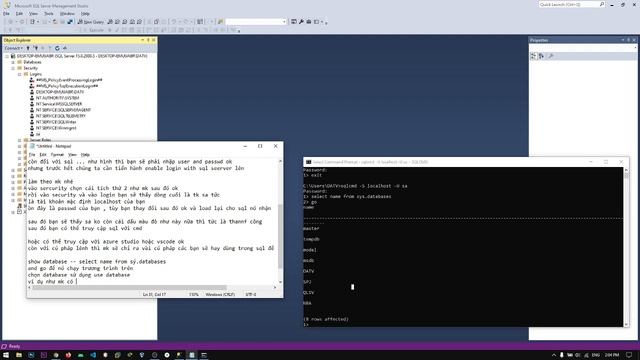
Task: Open the notification center icon in taskbar
Action: point(629,355)
